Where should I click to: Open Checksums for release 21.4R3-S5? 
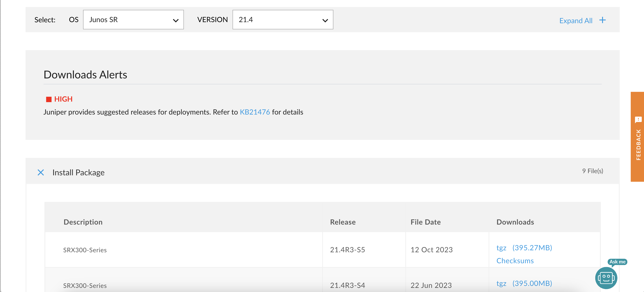(515, 261)
